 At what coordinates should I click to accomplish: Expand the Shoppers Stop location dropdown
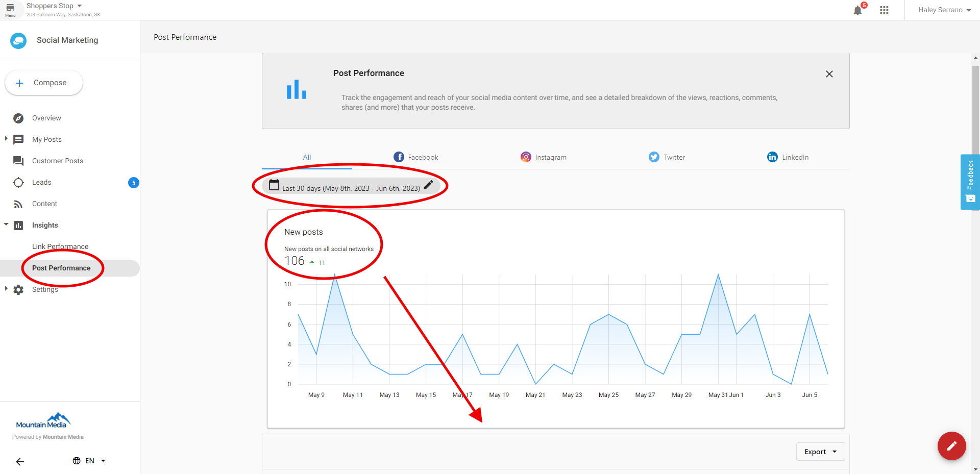click(x=80, y=6)
